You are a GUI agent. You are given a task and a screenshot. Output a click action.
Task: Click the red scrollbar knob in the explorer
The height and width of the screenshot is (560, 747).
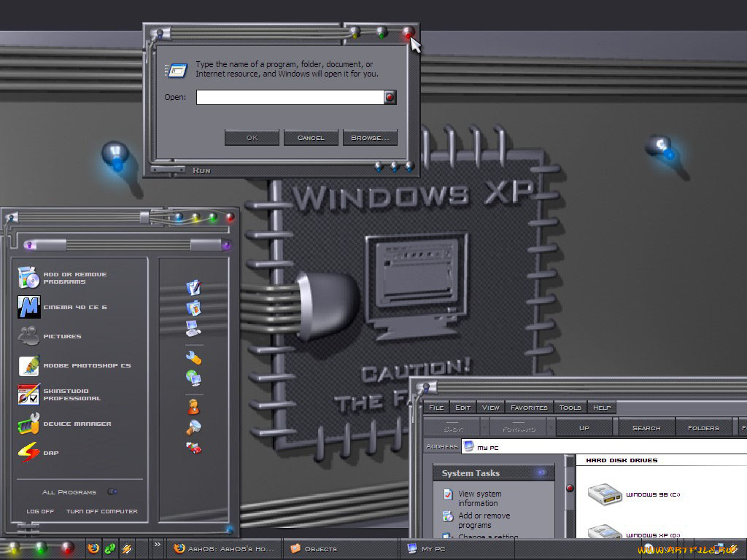click(x=570, y=488)
